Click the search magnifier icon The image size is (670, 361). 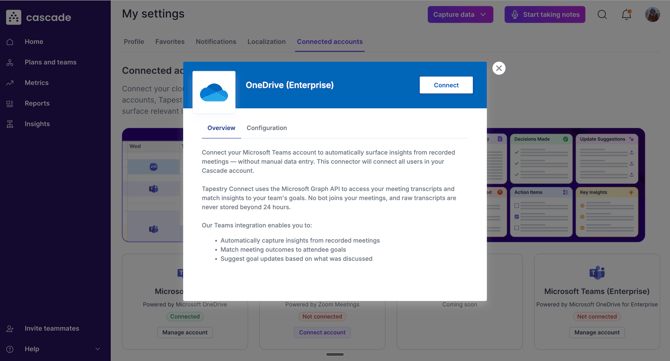(x=602, y=15)
